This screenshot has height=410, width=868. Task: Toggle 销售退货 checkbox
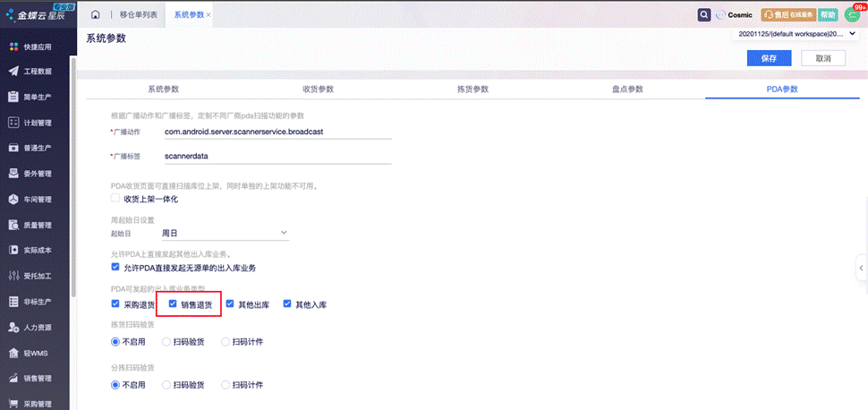[x=173, y=303]
